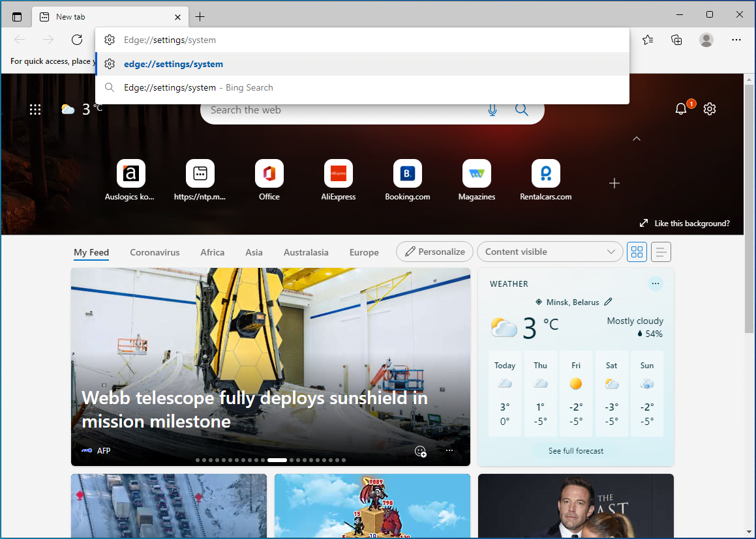The image size is (756, 539).
Task: Switch to the Europe feed tab
Action: (x=364, y=252)
